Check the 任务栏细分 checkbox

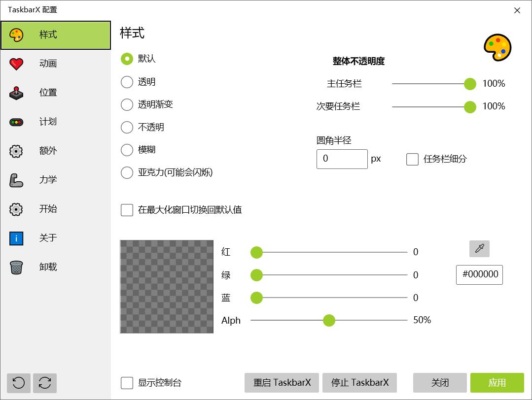412,159
